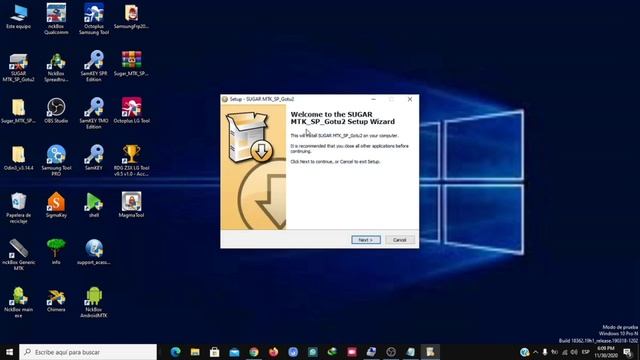Launch Octoplus LG Tool shortcut
This screenshot has height=360, width=640.
click(x=131, y=111)
